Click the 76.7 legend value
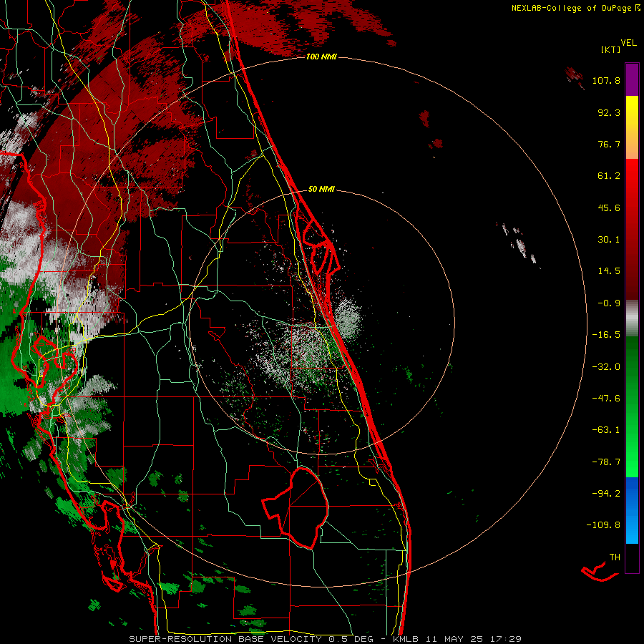This screenshot has height=644, width=644. (609, 144)
